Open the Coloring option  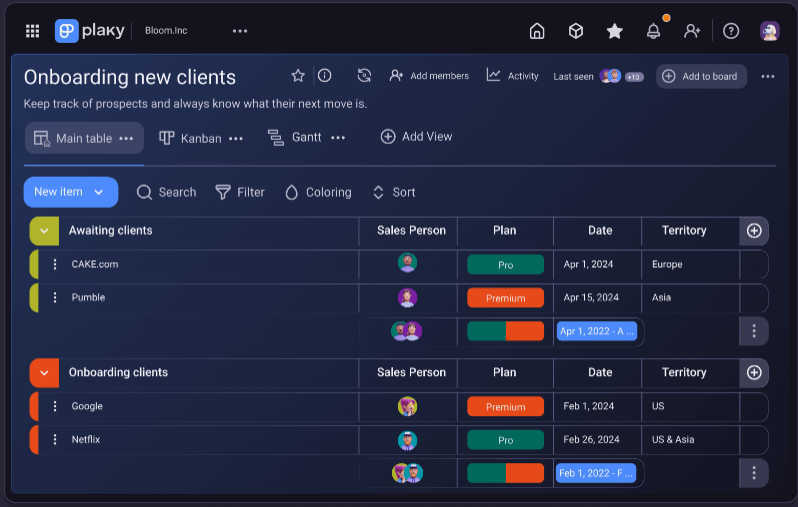318,192
